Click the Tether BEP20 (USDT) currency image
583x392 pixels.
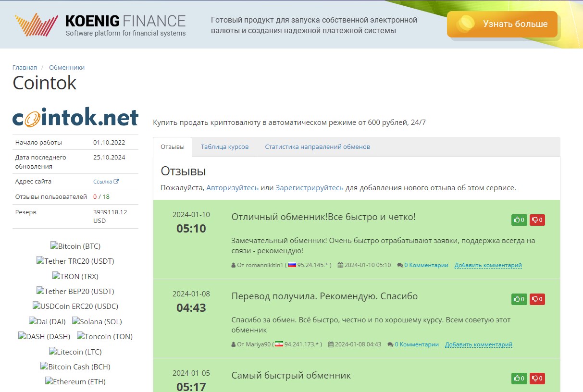[x=75, y=291]
